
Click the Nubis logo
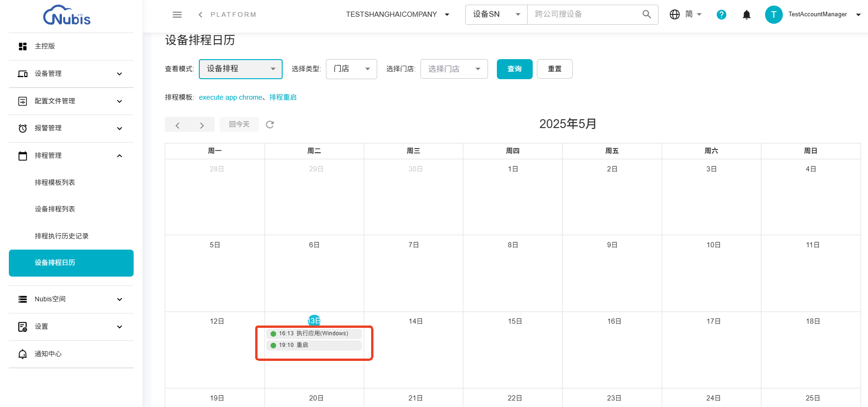click(67, 15)
